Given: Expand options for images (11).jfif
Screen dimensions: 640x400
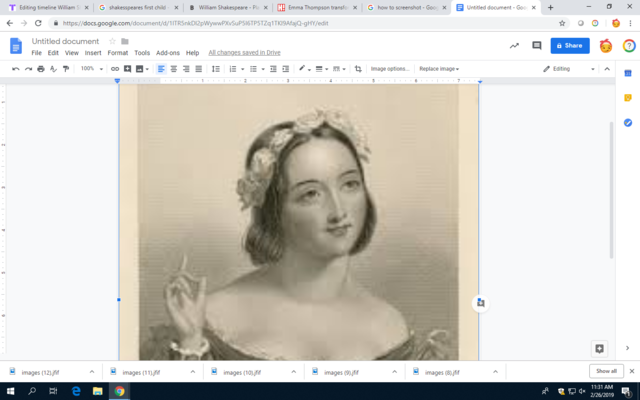Looking at the screenshot, I should click(193, 372).
